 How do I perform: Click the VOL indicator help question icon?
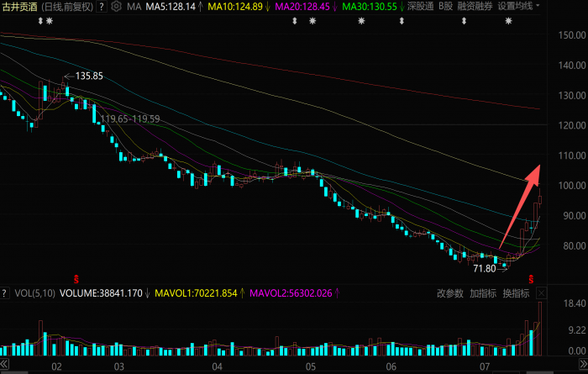[4, 293]
